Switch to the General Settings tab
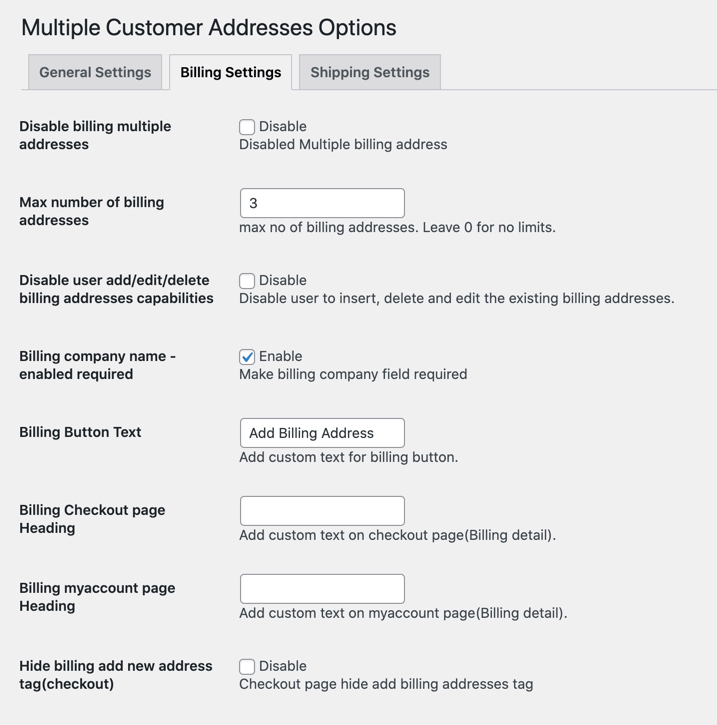The width and height of the screenshot is (717, 725). click(x=95, y=72)
